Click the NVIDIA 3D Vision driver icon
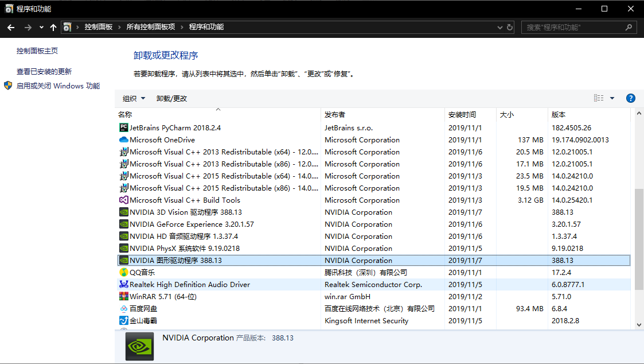644x364 pixels. 124,212
